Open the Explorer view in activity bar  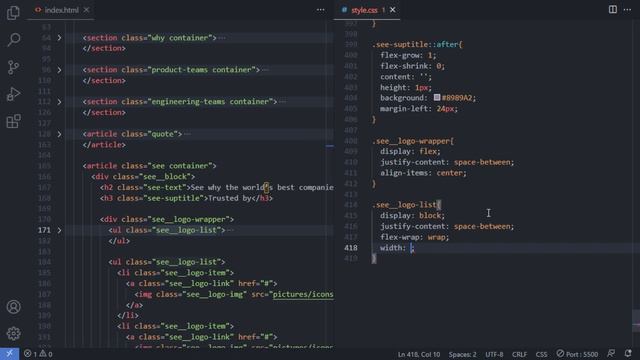click(13, 13)
